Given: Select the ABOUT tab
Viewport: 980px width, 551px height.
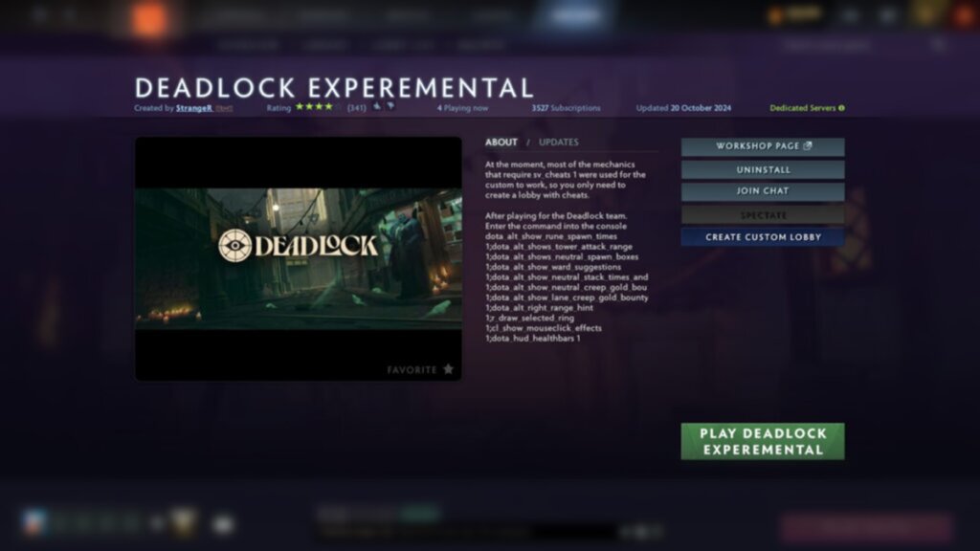Looking at the screenshot, I should point(502,142).
